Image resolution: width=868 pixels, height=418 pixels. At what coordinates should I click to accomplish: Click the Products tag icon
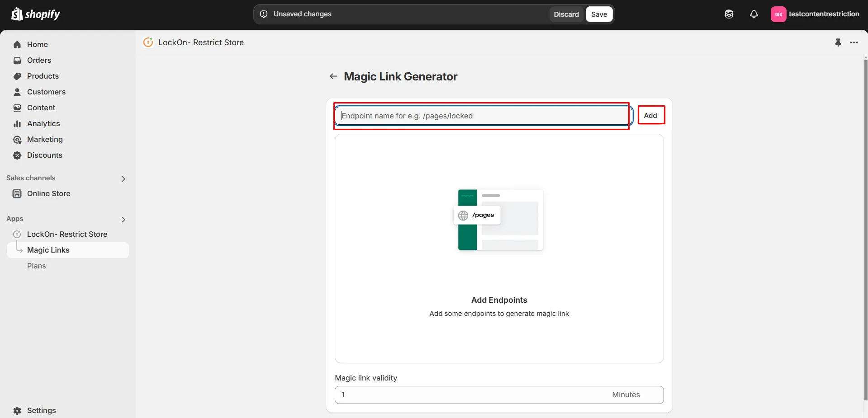coord(17,76)
